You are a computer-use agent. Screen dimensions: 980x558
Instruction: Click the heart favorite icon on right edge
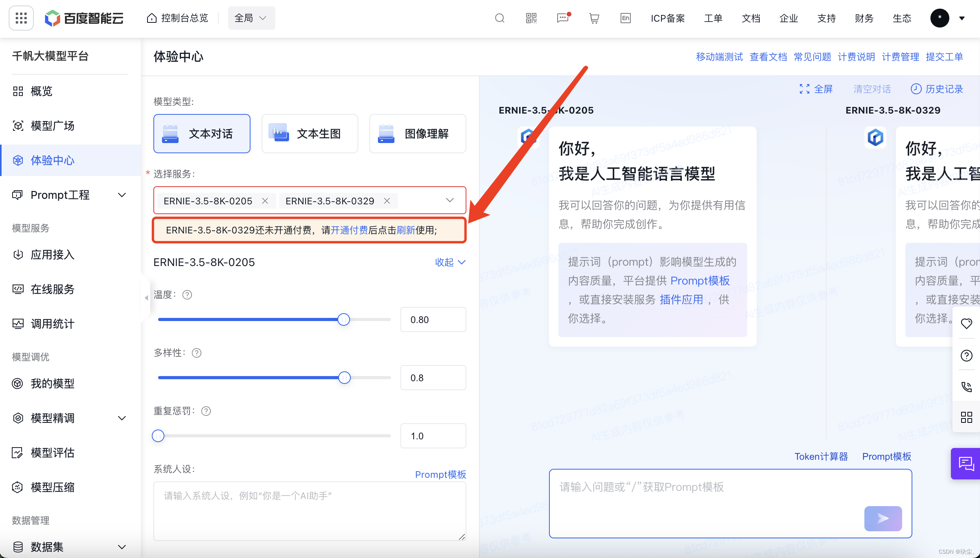[x=966, y=323]
